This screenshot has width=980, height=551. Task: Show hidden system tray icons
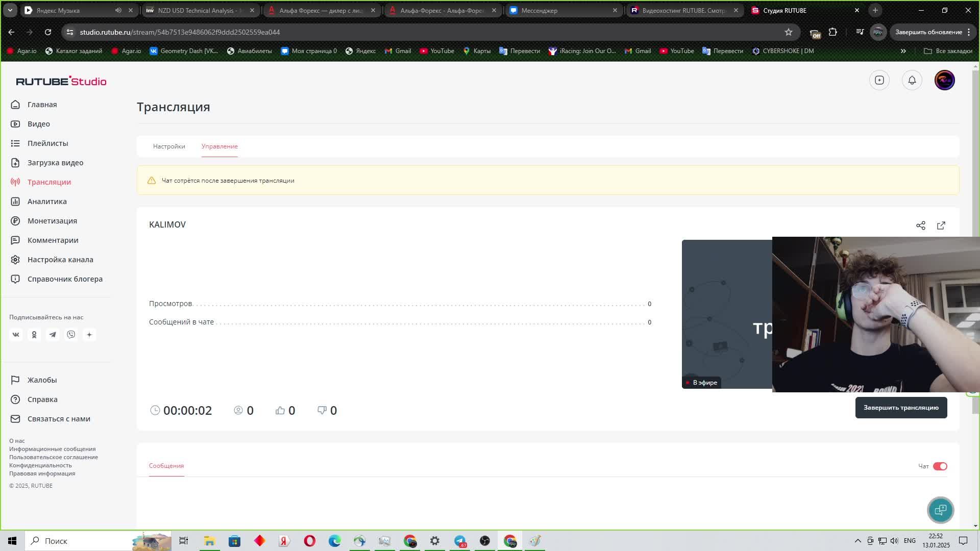point(857,541)
